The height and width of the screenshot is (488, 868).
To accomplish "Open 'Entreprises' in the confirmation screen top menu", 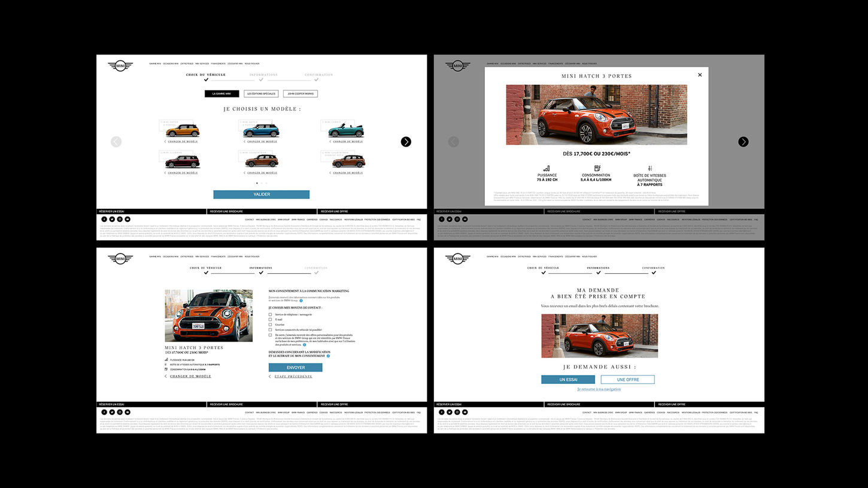I will pos(524,256).
